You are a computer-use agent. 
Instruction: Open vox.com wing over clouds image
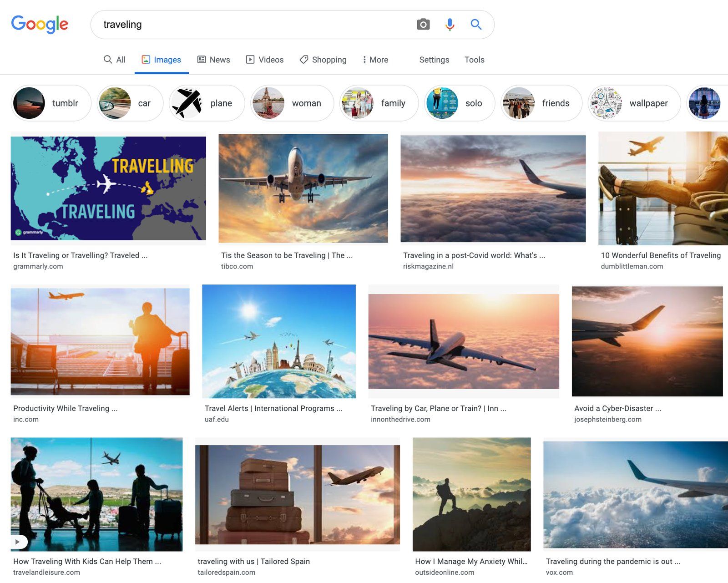[636, 494]
